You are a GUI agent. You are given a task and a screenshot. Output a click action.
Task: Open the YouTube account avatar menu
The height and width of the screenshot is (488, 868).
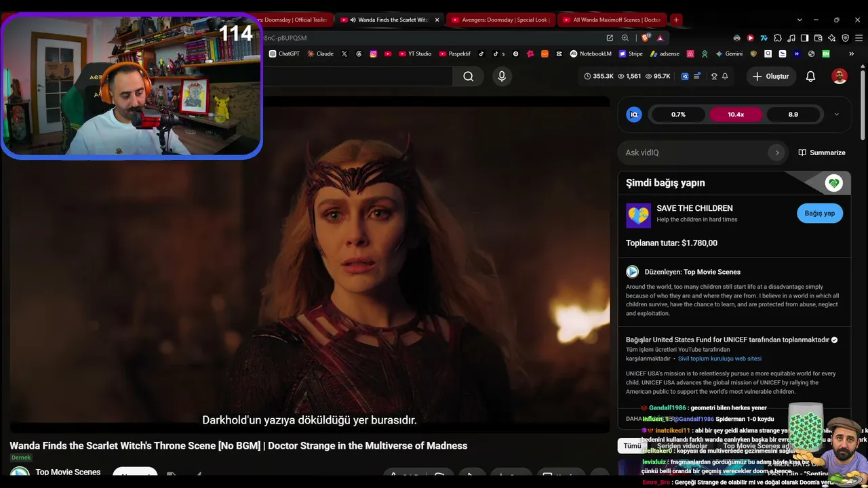point(840,77)
